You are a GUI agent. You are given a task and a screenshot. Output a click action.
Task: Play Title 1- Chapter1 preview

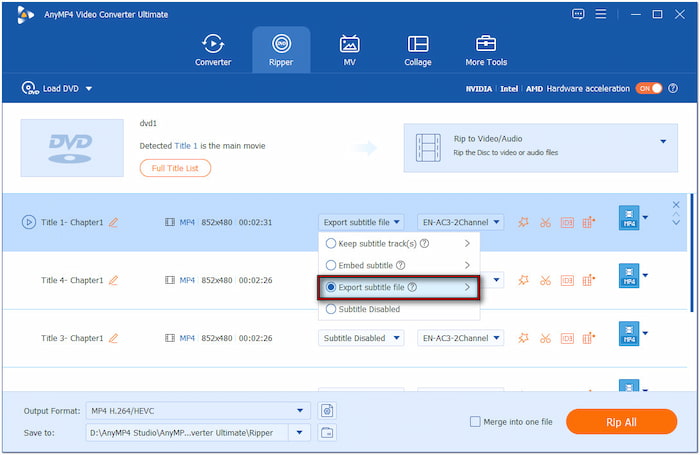pos(29,222)
